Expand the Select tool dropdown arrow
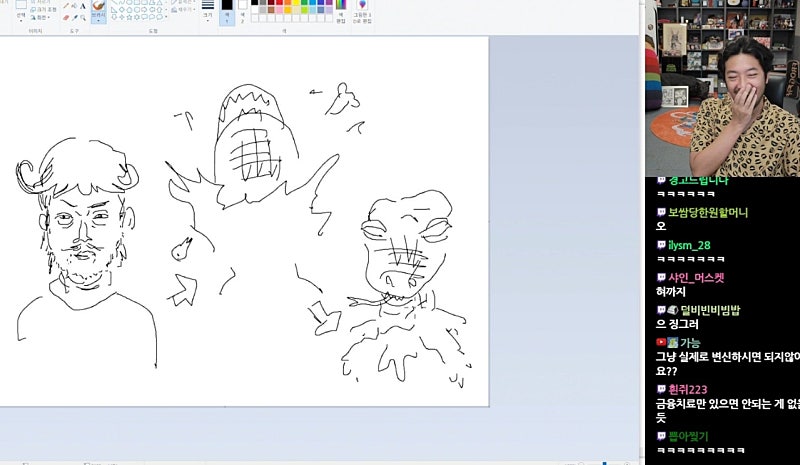The height and width of the screenshot is (465, 800). coord(21,20)
